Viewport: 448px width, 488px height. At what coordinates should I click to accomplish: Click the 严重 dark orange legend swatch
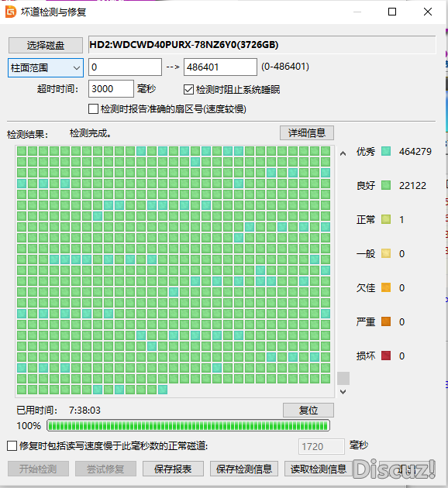tap(386, 321)
